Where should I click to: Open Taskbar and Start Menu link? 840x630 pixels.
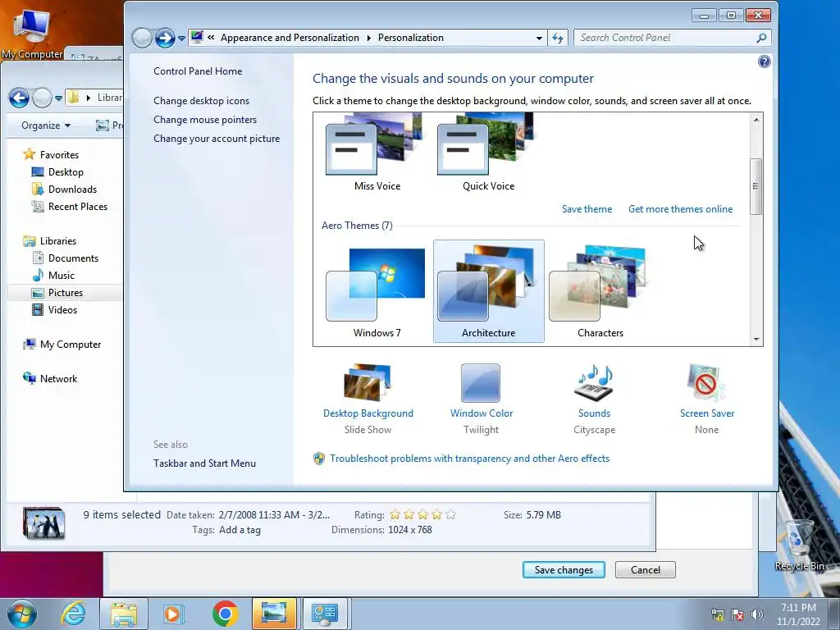coord(204,463)
